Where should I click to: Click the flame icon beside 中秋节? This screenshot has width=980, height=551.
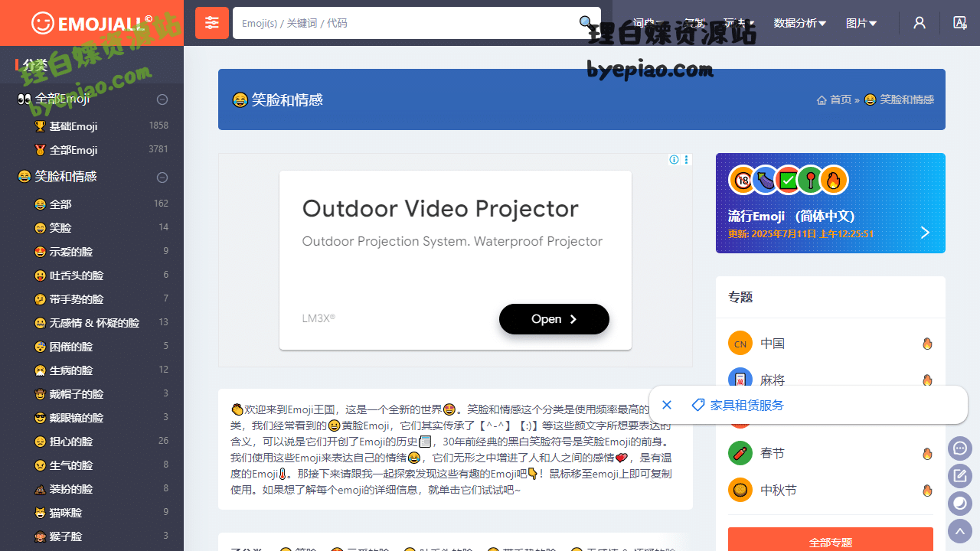pos(927,491)
